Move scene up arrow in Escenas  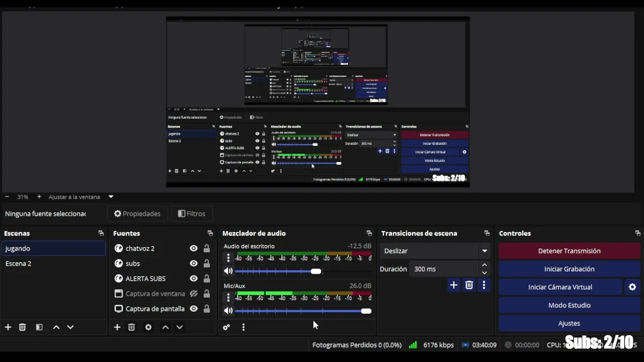[56, 327]
